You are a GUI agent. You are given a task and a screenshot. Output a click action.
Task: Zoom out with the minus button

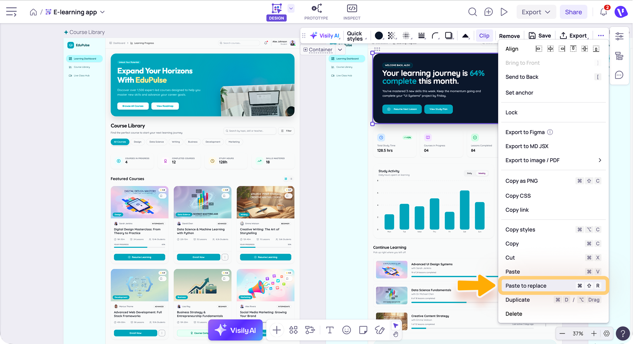[x=562, y=333]
